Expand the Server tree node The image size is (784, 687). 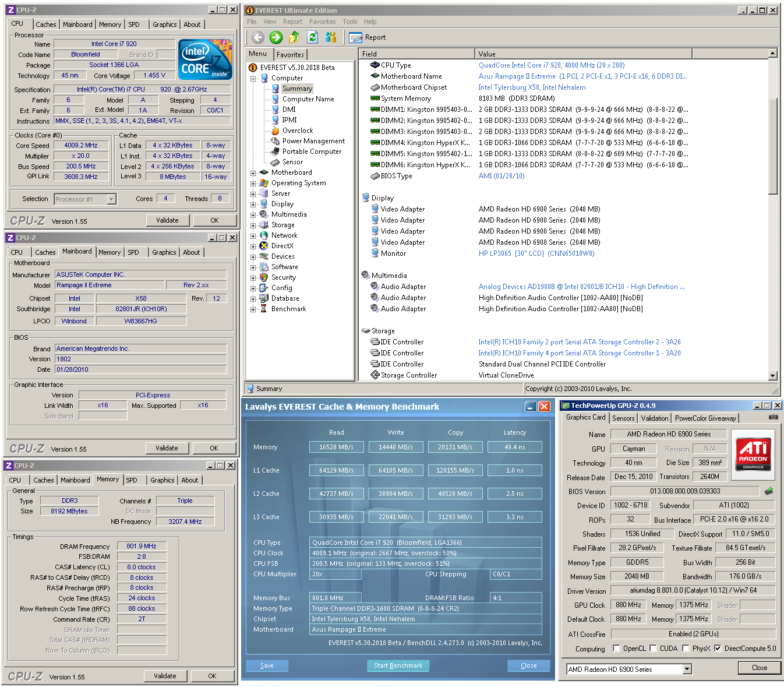click(x=253, y=193)
